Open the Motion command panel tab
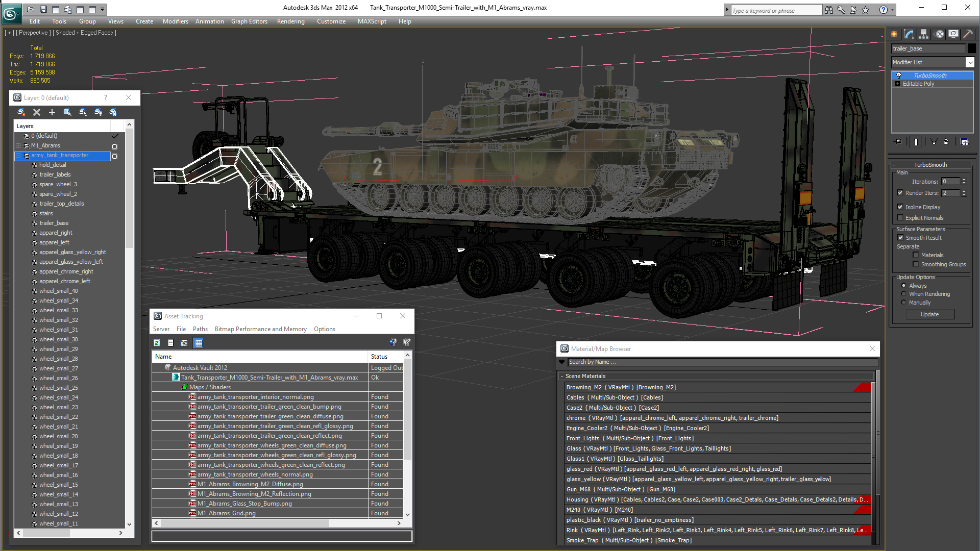Image resolution: width=980 pixels, height=551 pixels. 939,34
